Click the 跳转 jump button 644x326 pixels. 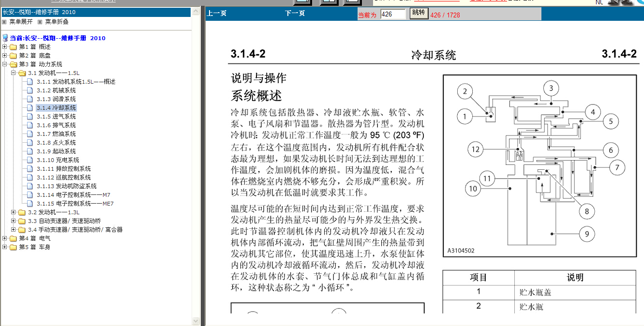419,13
